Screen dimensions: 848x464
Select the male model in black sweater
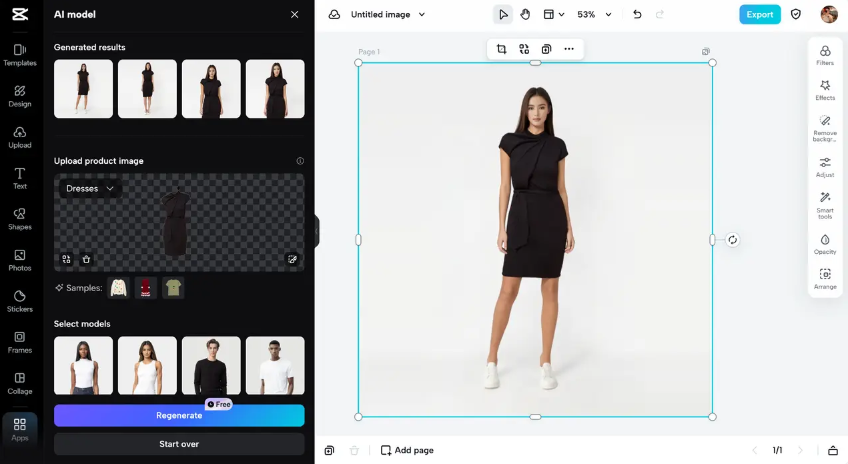tap(211, 366)
